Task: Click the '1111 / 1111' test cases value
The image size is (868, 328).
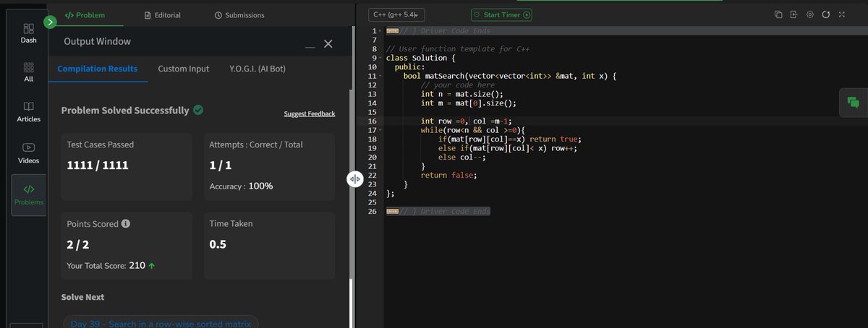Action: point(97,165)
